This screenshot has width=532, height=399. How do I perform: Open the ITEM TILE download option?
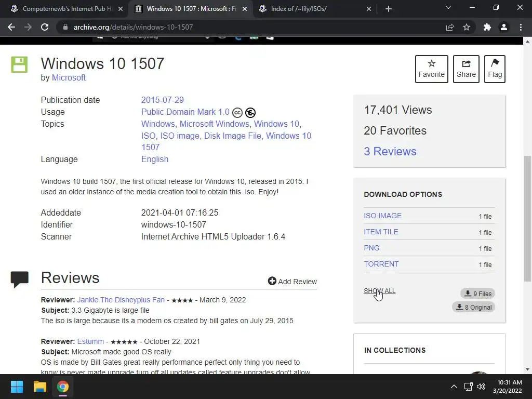point(381,232)
